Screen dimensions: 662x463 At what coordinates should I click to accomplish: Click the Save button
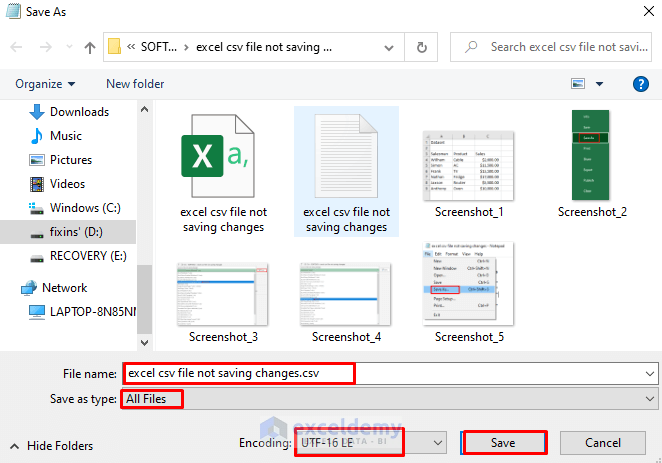click(x=503, y=443)
